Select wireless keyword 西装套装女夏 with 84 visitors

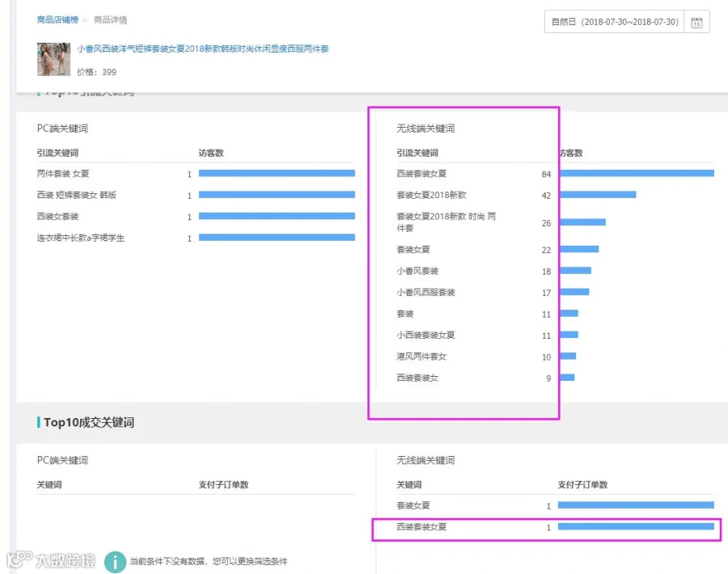[421, 174]
